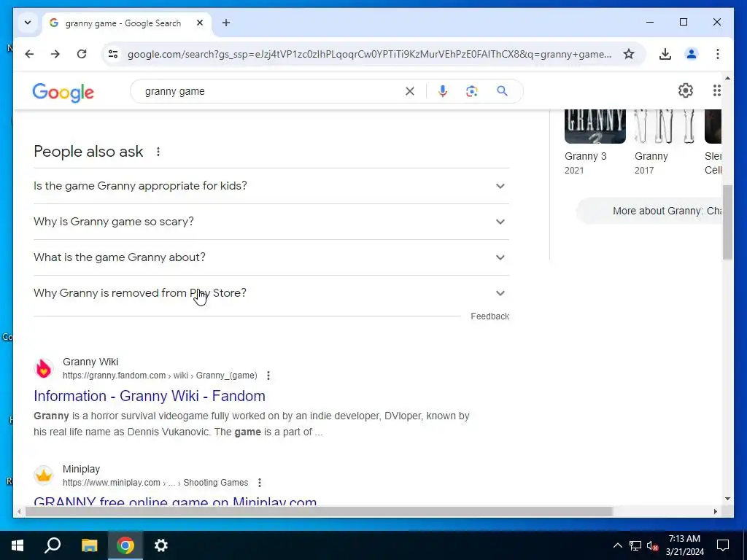Click the miniplay.com URL breadcrumb

[155, 483]
